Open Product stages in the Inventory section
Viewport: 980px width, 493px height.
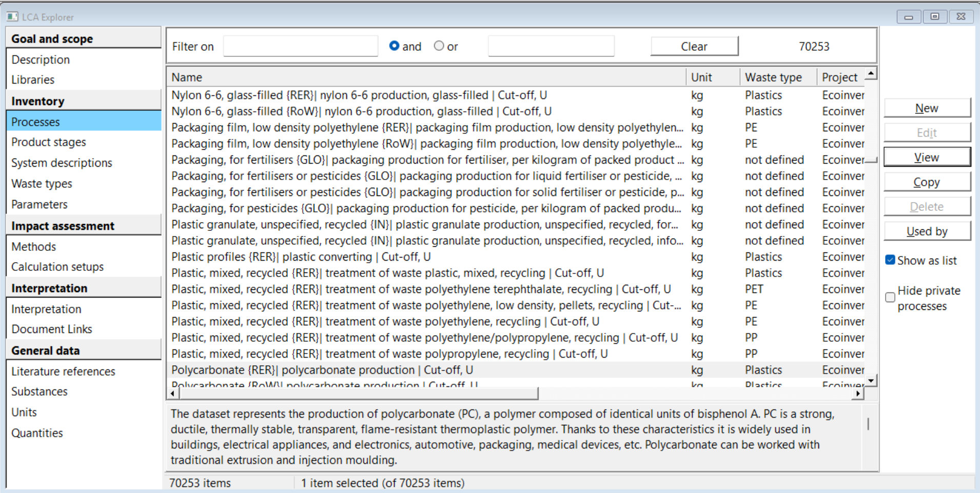[x=49, y=142]
